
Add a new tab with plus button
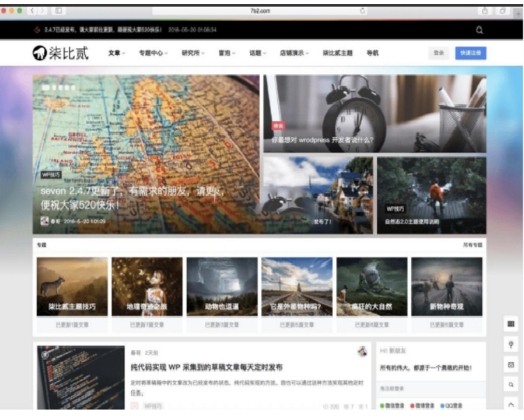[518, 14]
